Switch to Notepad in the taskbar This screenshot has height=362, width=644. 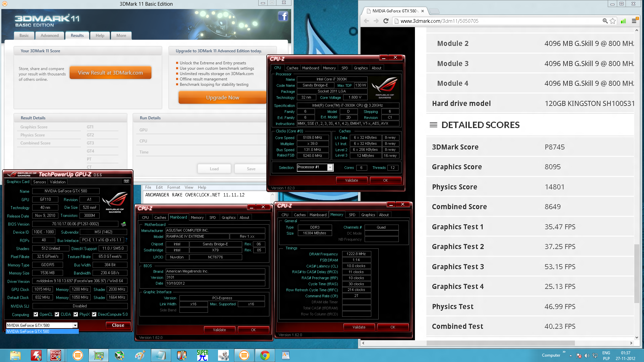[161, 355]
